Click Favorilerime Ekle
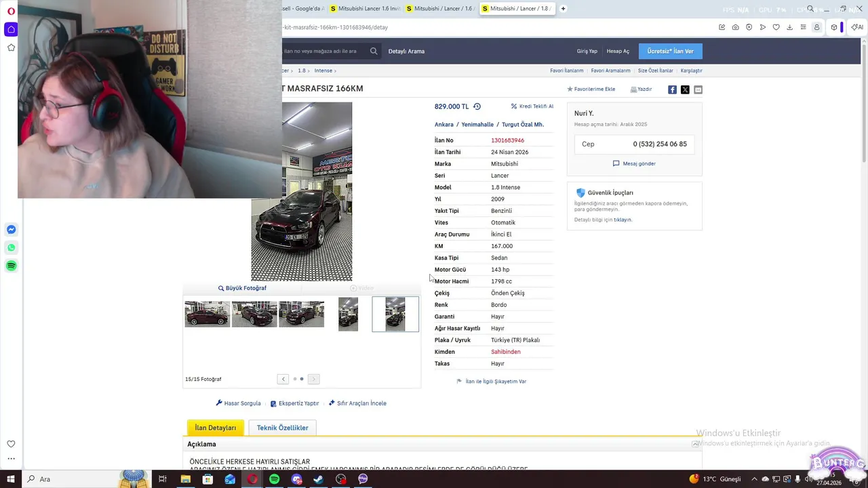This screenshot has width=868, height=488. click(591, 89)
